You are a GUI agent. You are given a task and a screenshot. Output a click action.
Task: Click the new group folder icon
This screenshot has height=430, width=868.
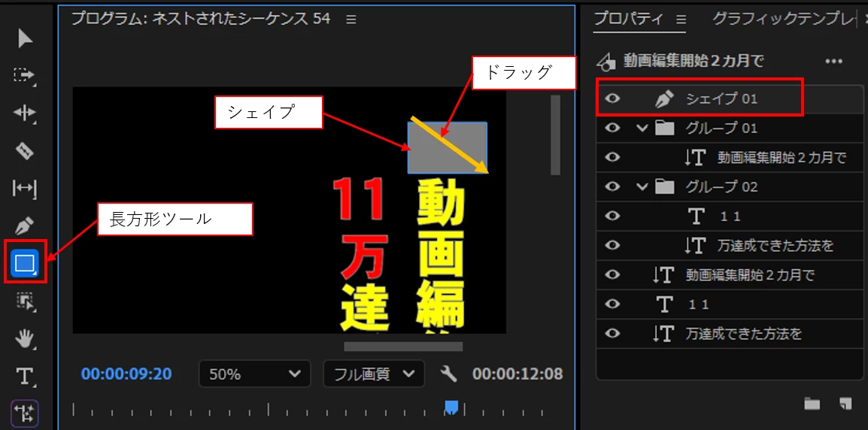tap(812, 404)
